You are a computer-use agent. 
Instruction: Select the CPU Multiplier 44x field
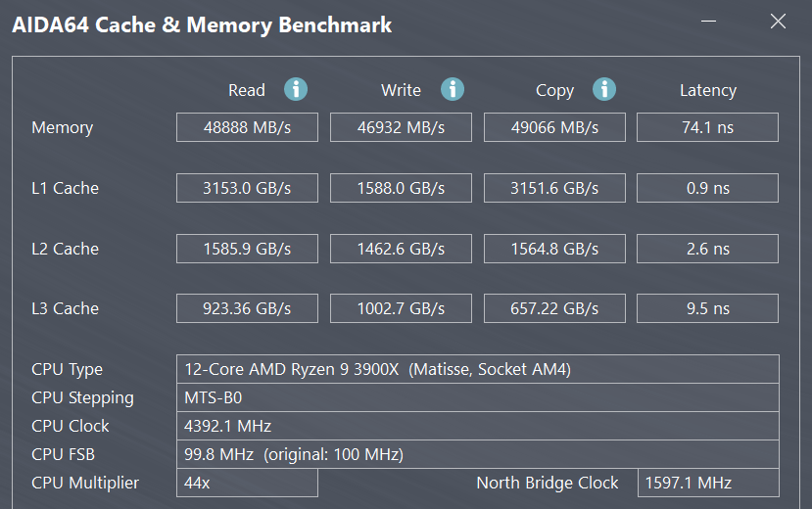247,483
